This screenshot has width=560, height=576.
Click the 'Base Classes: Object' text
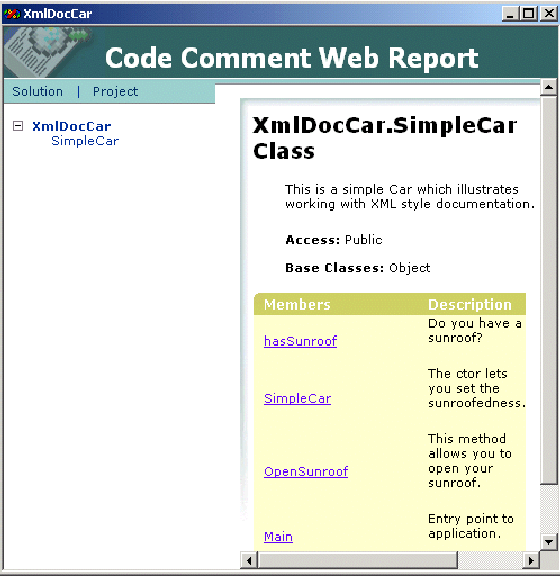[358, 268]
